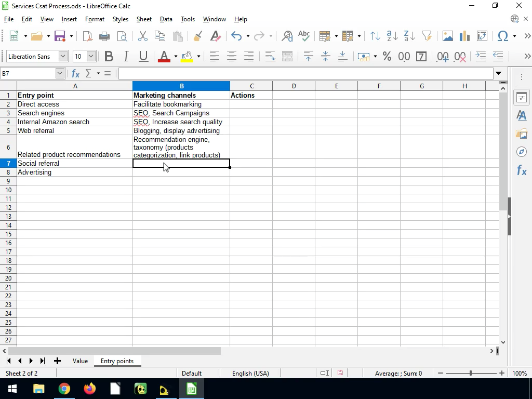Open the Font Name dropdown
The width and height of the screenshot is (532, 399).
(63, 56)
